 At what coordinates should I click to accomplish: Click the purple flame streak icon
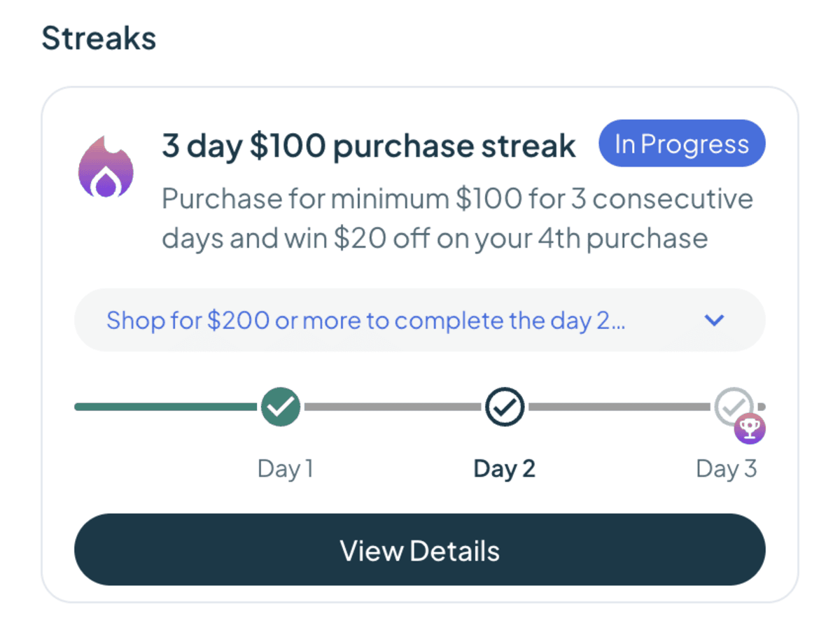pos(106,167)
